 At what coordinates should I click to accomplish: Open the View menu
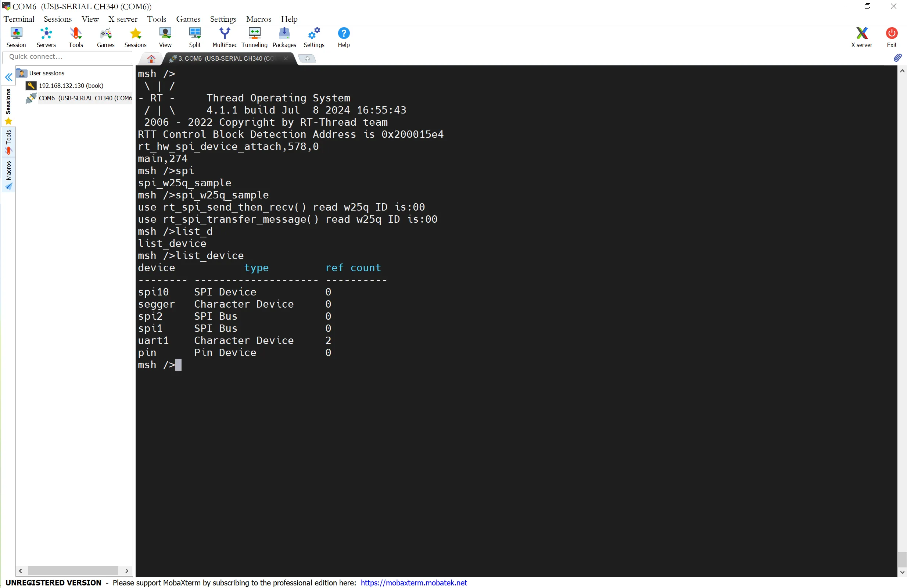(90, 19)
